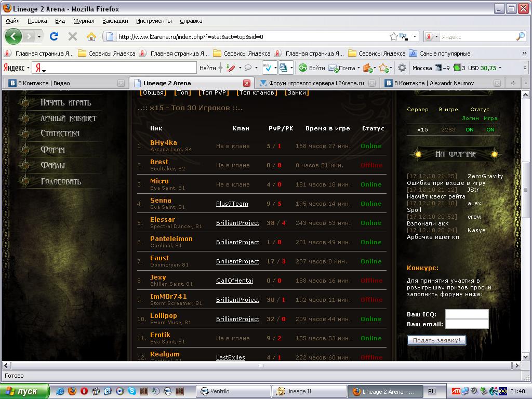Click the Ваш ICQ input field
Image resolution: width=532 pixels, height=399 pixels.
click(467, 314)
